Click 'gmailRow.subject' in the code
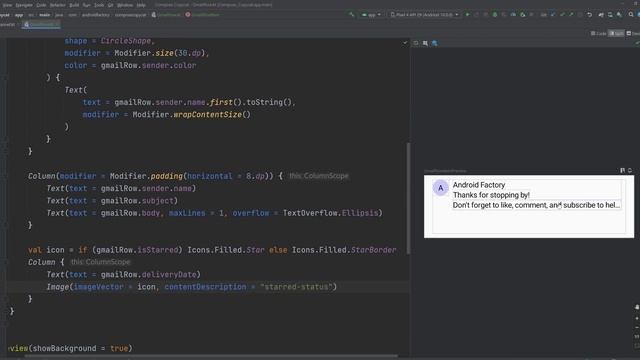This screenshot has width=640, height=360. 137,201
